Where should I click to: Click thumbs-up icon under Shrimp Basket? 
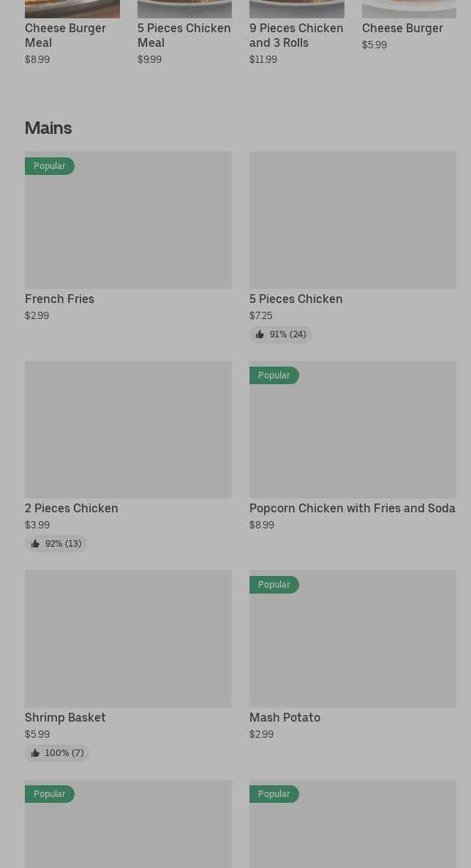tap(35, 753)
